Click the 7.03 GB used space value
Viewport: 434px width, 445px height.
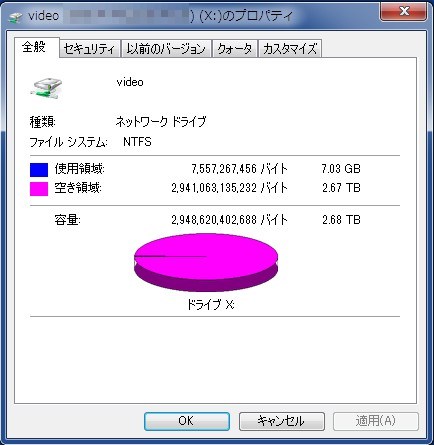point(341,169)
